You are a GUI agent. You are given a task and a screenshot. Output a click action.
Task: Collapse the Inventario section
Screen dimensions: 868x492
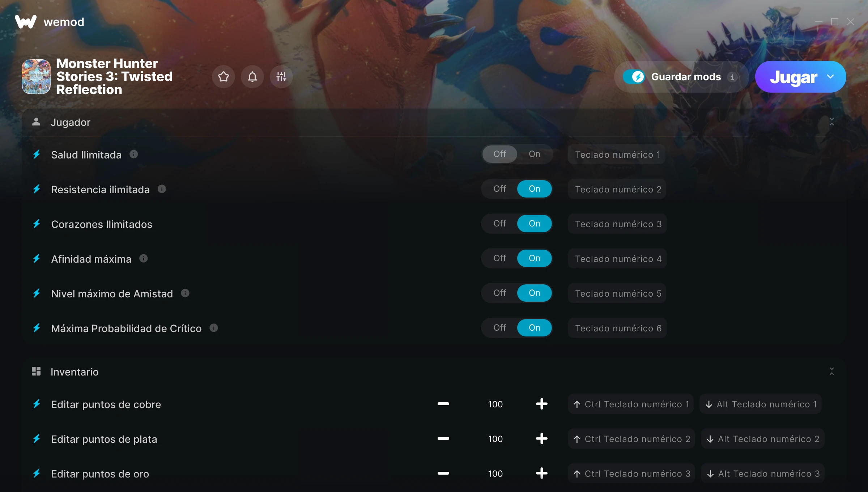click(x=831, y=372)
